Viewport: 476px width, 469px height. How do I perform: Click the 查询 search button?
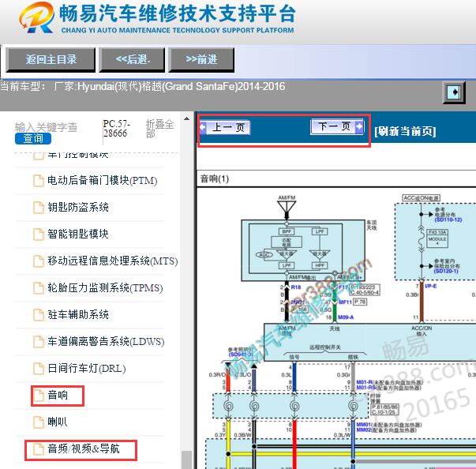pyautogui.click(x=33, y=138)
